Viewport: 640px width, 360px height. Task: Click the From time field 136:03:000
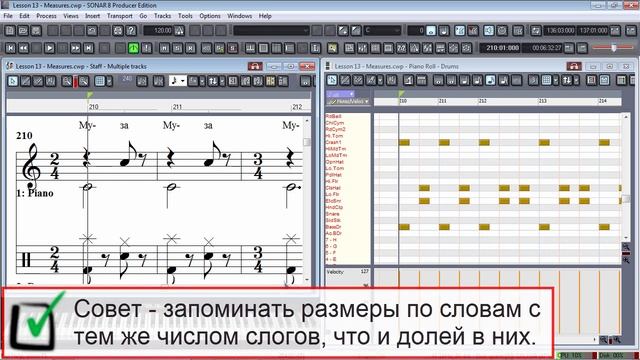[560, 31]
